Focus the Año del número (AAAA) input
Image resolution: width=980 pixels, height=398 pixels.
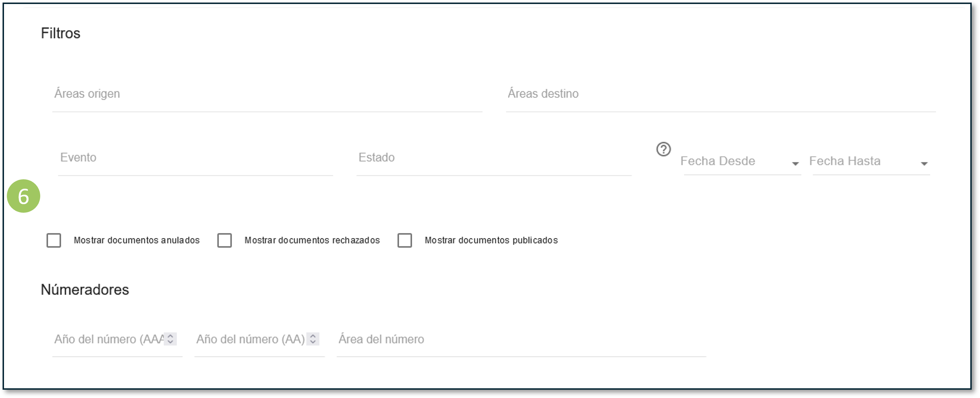pos(108,339)
